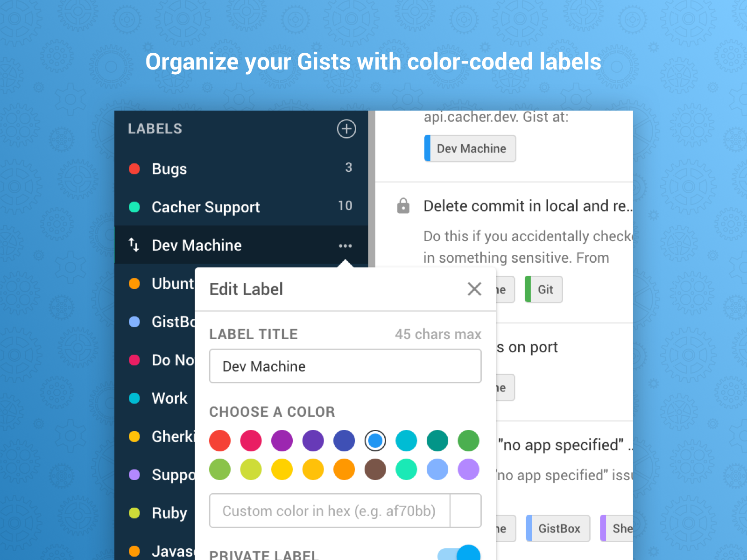Choose the brown color swatch
Image resolution: width=747 pixels, height=560 pixels.
click(x=375, y=469)
